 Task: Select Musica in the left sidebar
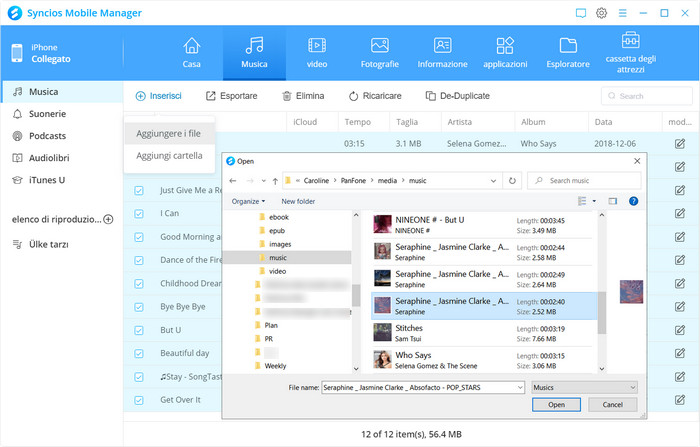[62, 92]
